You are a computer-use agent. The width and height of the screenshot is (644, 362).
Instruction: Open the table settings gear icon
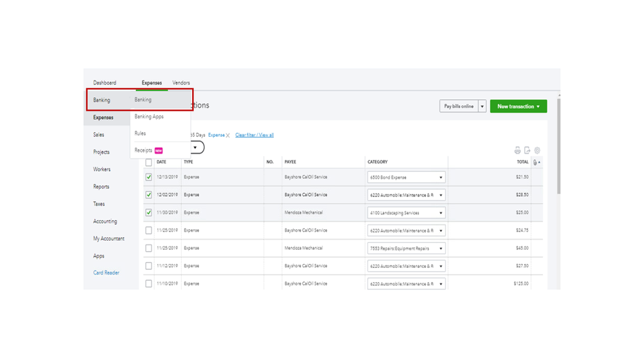point(537,150)
